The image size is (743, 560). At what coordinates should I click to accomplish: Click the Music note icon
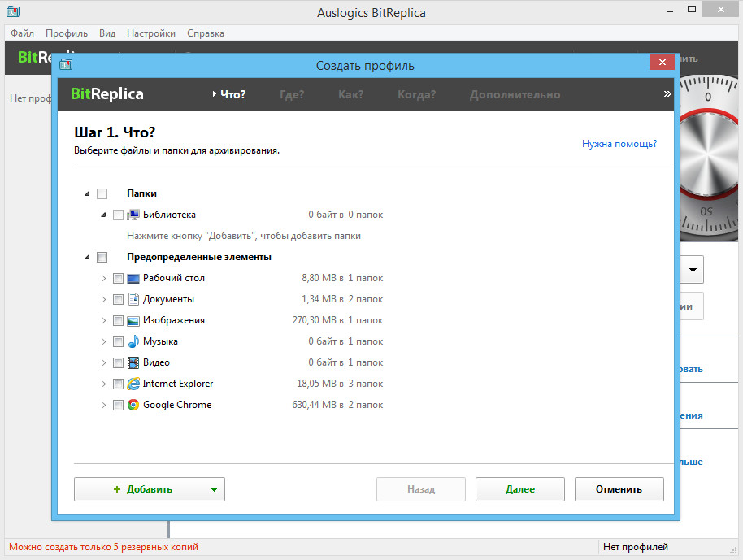(133, 341)
